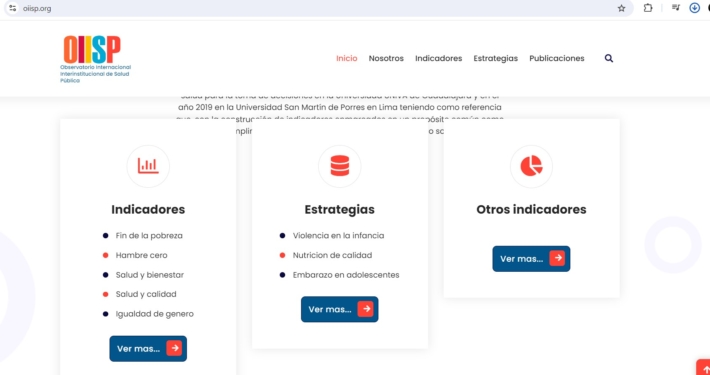Go to the Inicio menu item
Viewport: 710px width, 375px height.
tap(346, 58)
